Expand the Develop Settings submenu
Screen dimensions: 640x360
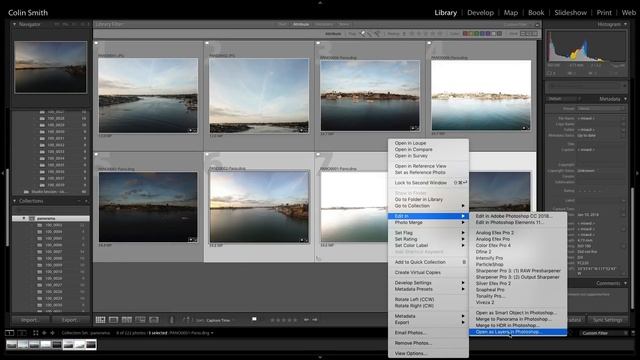click(428, 283)
